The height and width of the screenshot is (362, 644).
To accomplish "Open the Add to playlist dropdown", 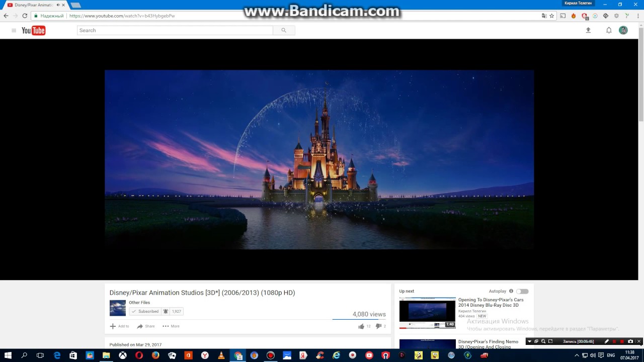I will point(119,326).
